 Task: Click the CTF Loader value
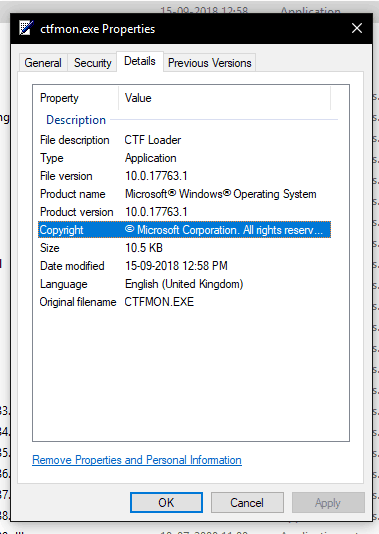(x=153, y=140)
